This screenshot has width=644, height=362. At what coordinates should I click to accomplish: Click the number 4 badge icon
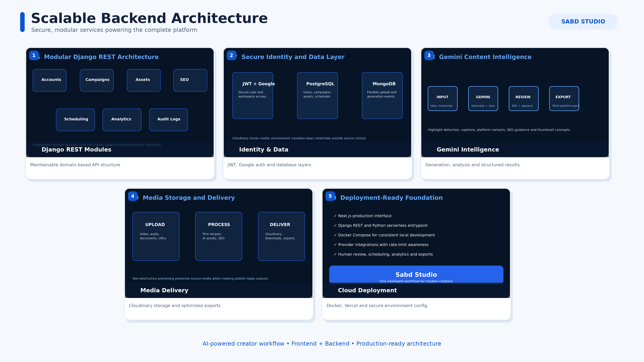[132, 196]
